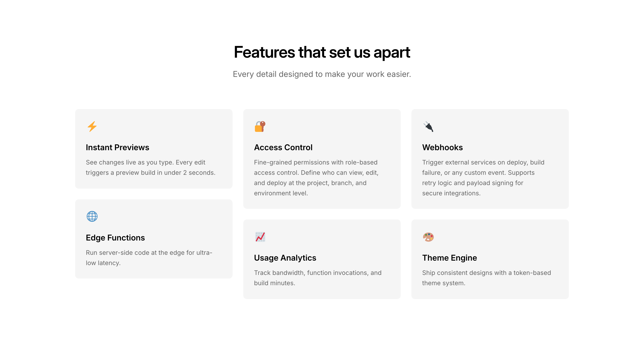Click the "Features that set us apart" headline
Image resolution: width=644 pixels, height=346 pixels.
pos(322,52)
